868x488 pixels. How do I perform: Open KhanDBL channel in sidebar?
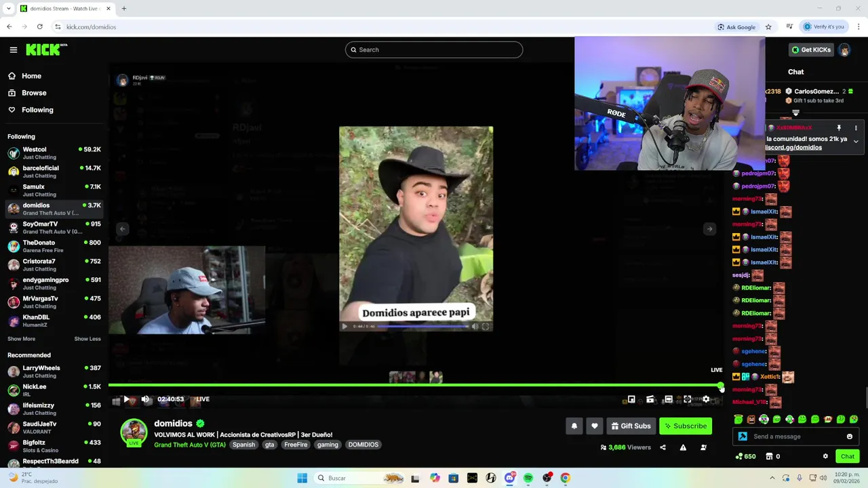54,321
